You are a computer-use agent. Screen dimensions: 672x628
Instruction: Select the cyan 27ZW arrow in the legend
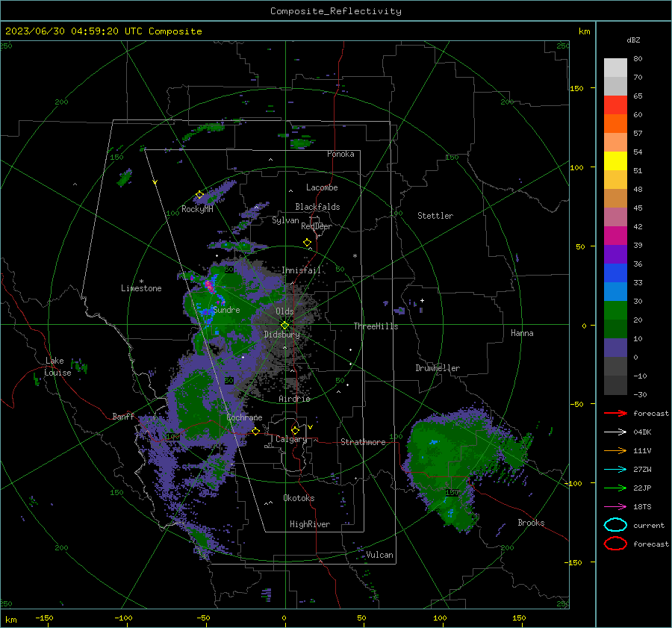pos(615,470)
